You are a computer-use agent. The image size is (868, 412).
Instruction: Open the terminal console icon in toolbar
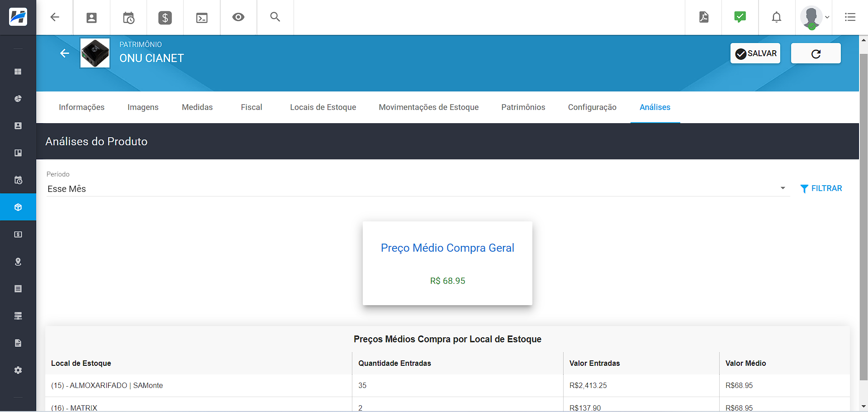(202, 18)
